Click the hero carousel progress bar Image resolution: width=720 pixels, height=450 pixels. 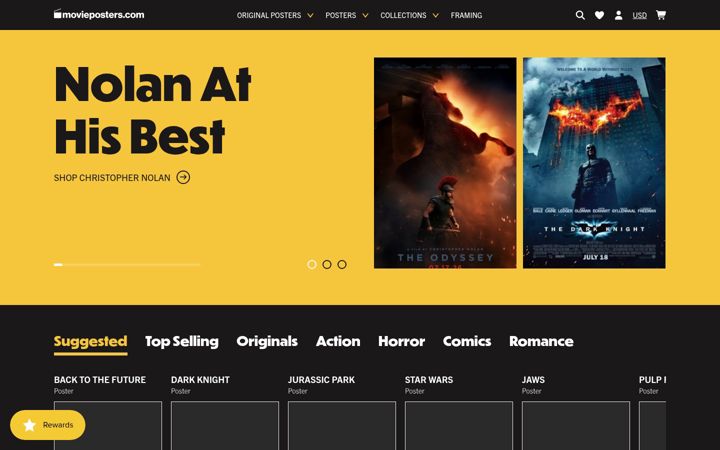(127, 264)
